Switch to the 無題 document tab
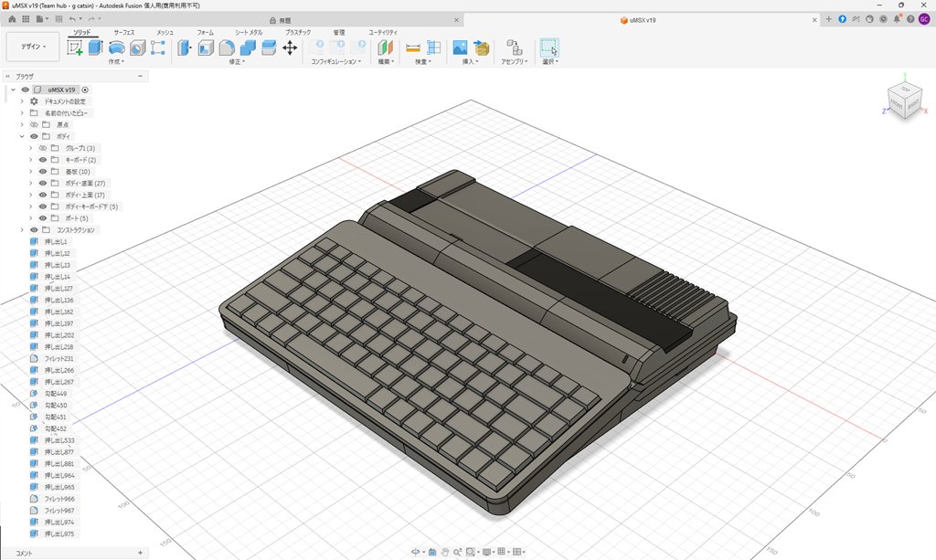 click(x=281, y=20)
